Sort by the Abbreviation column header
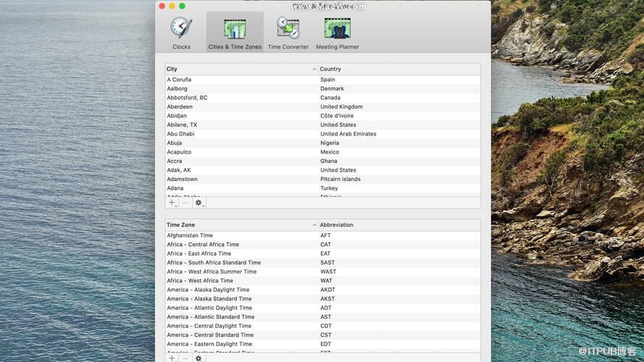 click(399, 225)
